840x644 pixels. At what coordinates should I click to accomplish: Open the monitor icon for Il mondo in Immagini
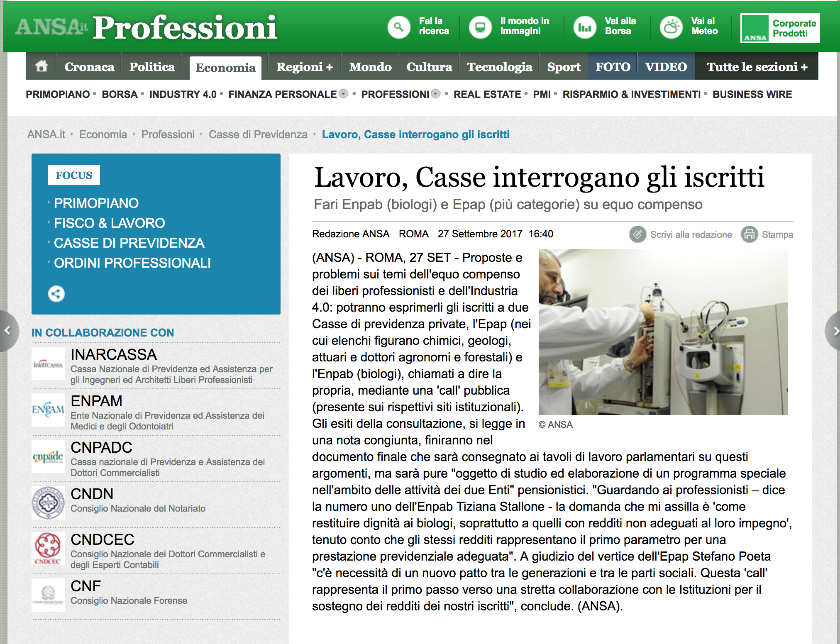[480, 27]
